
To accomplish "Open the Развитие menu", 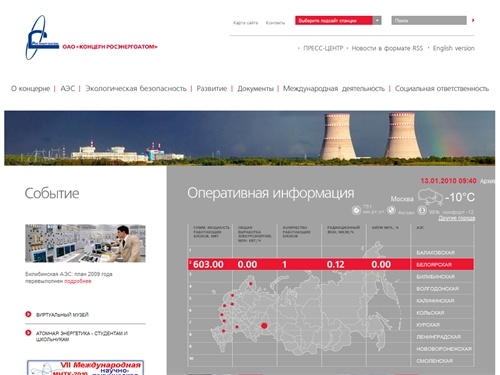I will click(212, 89).
